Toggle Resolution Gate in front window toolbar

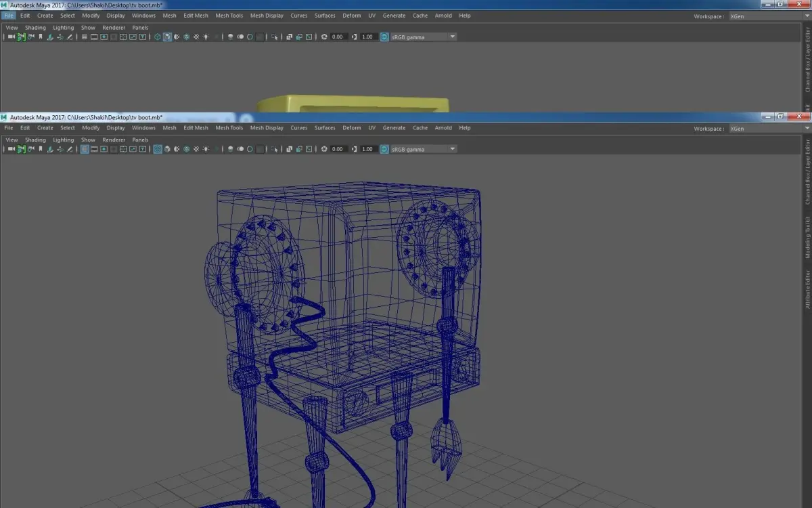tap(104, 149)
